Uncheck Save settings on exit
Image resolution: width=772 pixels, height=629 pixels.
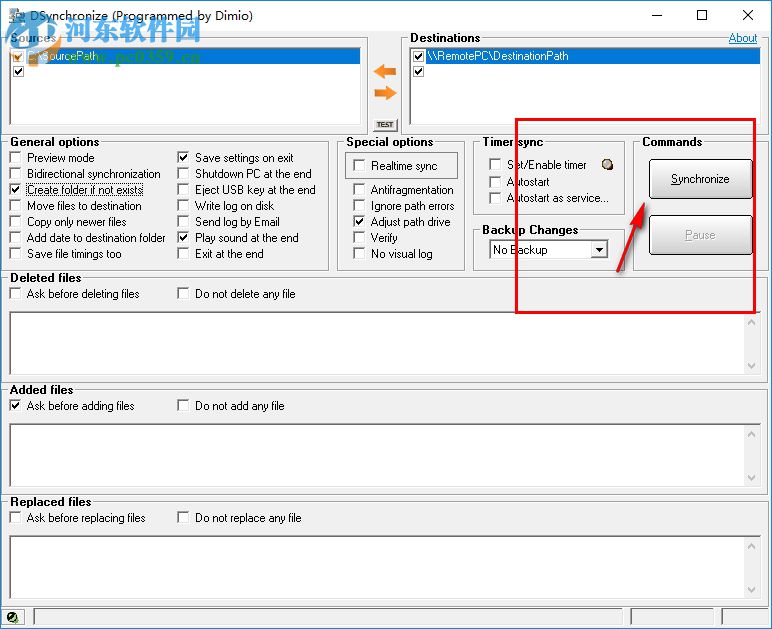(x=183, y=157)
